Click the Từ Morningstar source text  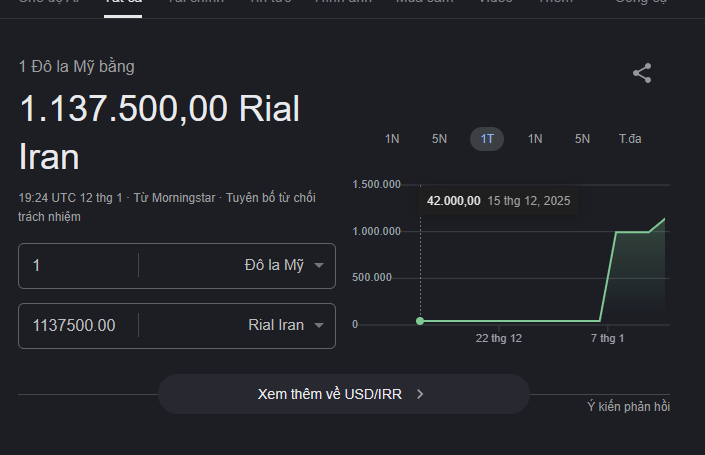[x=174, y=198]
